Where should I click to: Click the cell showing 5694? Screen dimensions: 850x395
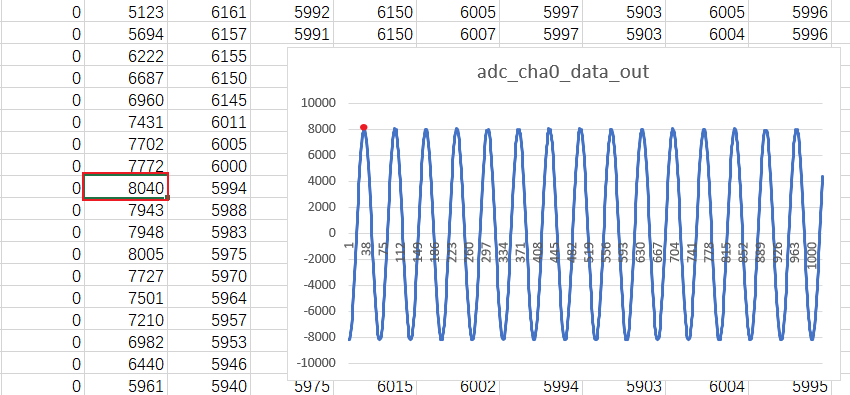(x=126, y=34)
